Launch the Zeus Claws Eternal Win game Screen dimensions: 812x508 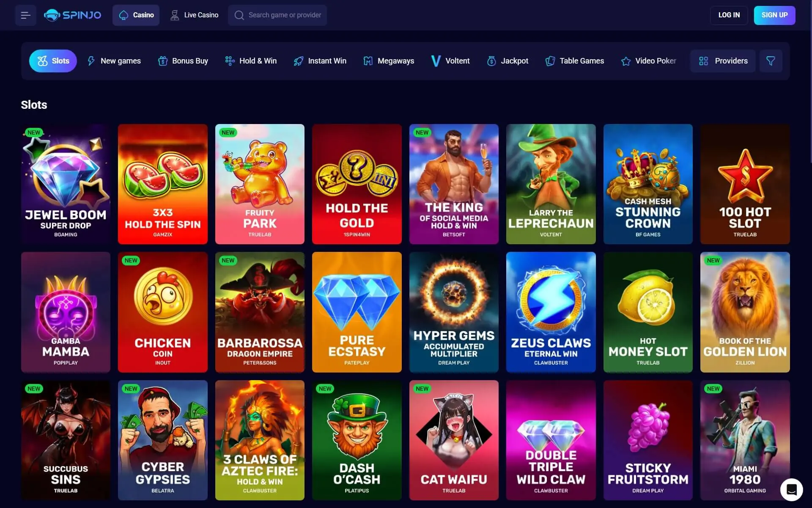551,312
